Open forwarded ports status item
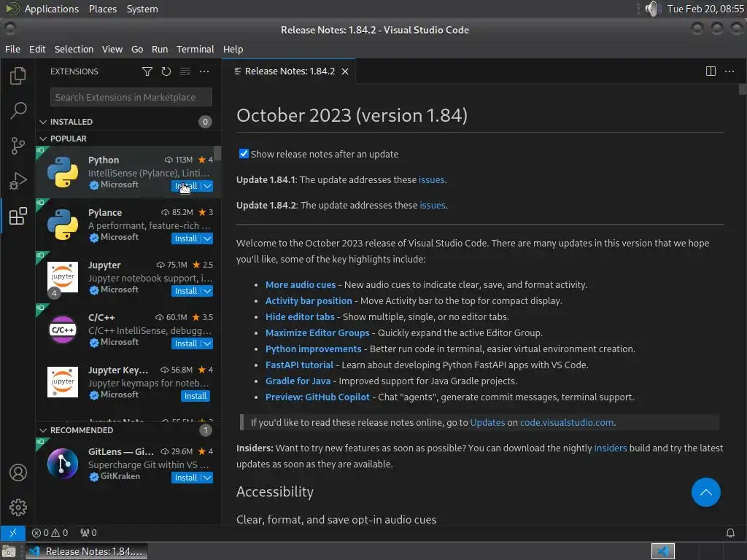 tap(88, 533)
